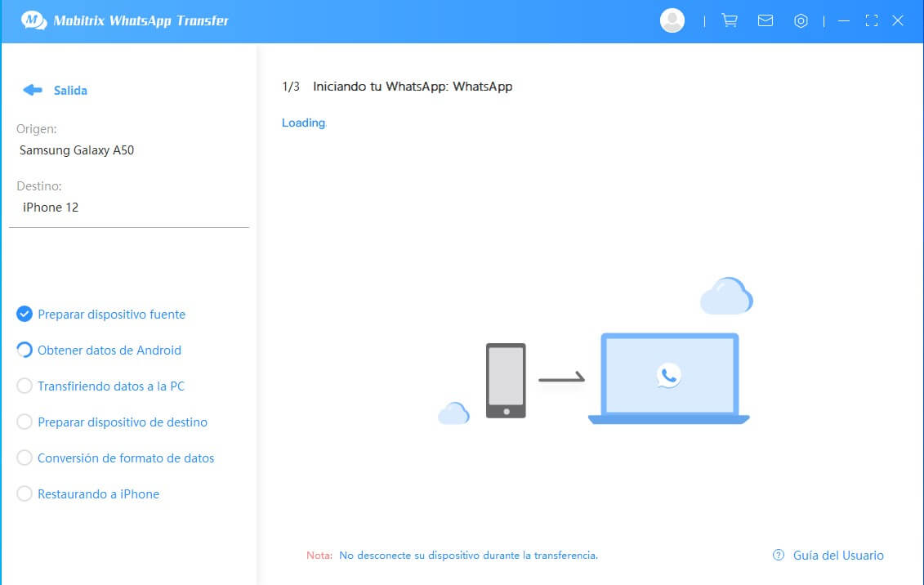
Task: Click the Obtener datos de Android spinner
Action: pos(25,350)
